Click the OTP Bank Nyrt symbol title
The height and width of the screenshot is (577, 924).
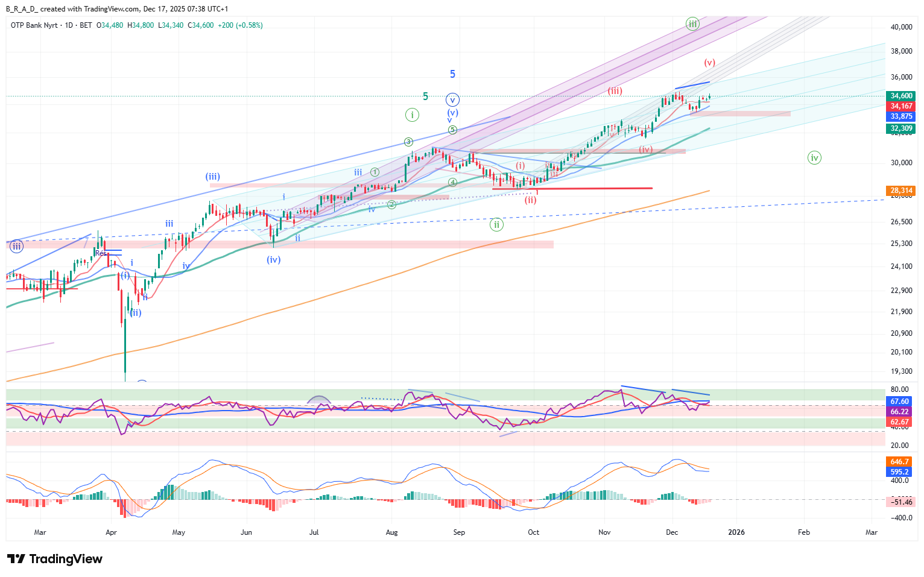(x=34, y=25)
